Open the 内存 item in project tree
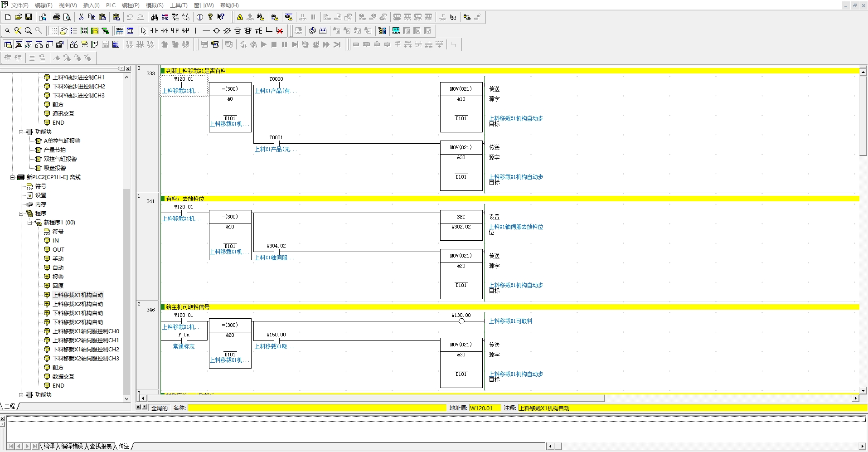The width and height of the screenshot is (868, 452). pos(41,204)
